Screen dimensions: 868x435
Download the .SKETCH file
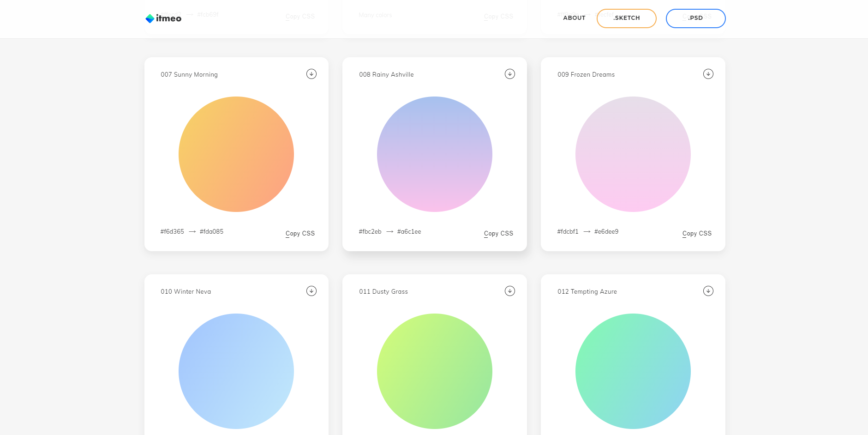[626, 18]
